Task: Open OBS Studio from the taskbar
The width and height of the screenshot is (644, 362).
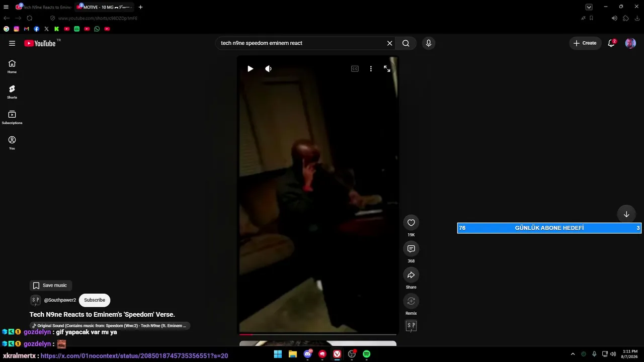Action: [x=352, y=354]
